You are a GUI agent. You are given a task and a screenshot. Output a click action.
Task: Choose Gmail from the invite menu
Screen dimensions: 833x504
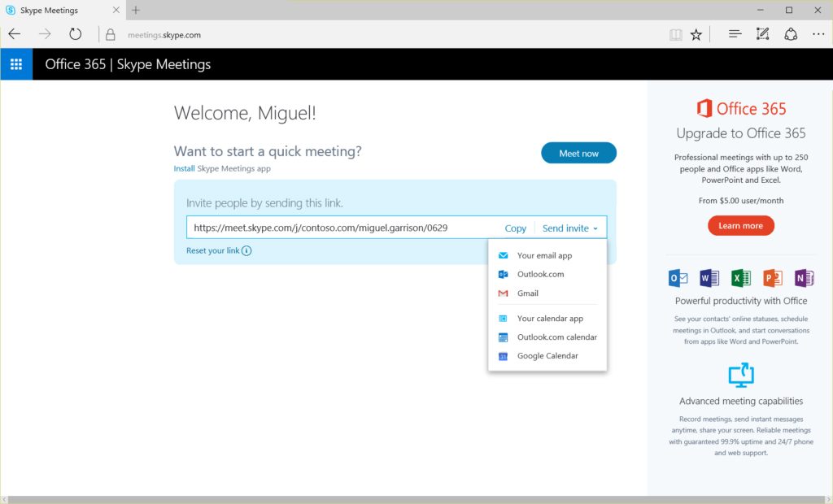(x=527, y=293)
